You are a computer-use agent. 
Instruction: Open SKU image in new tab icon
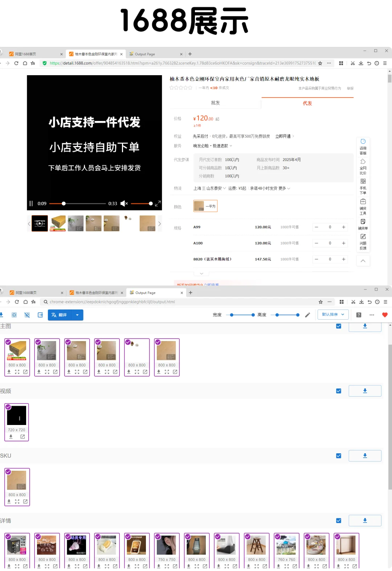(25, 501)
